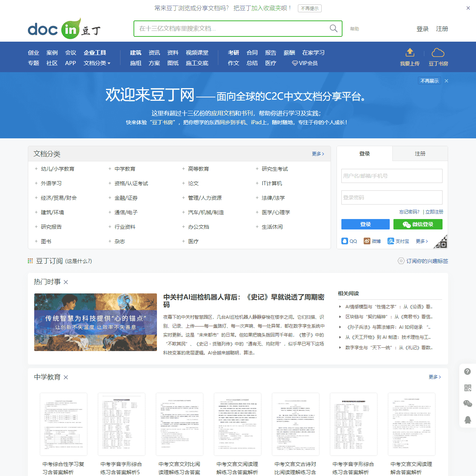476x476 pixels.
Task: Switch to QR code login mode
Action: (443, 242)
